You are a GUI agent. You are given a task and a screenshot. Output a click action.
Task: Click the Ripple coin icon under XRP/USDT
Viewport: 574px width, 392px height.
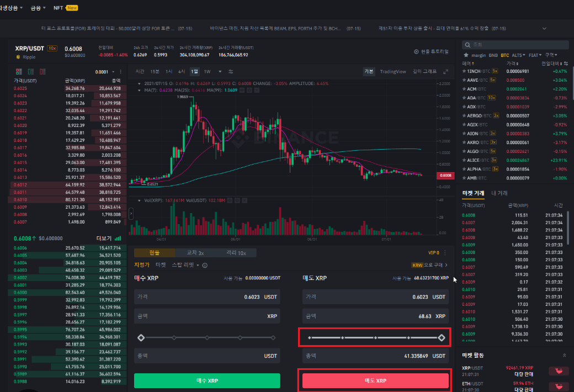[18, 57]
